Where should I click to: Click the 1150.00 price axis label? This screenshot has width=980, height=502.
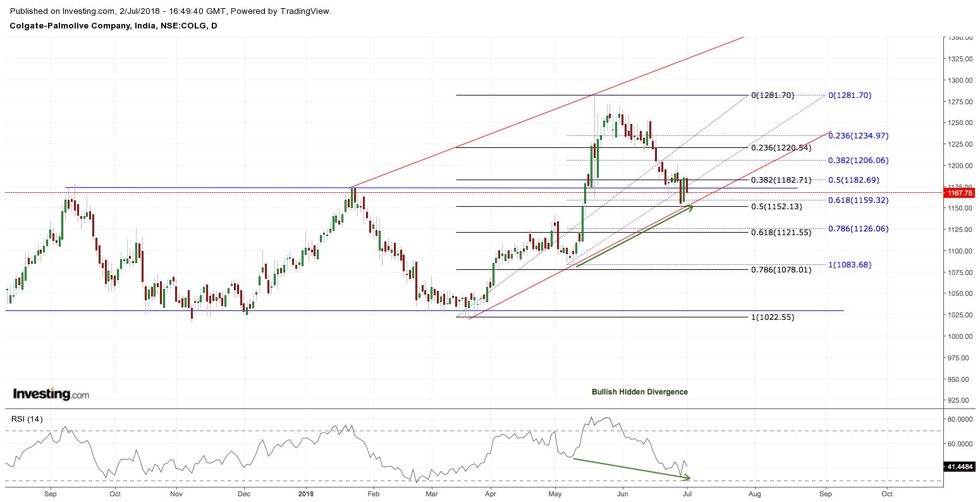[960, 208]
